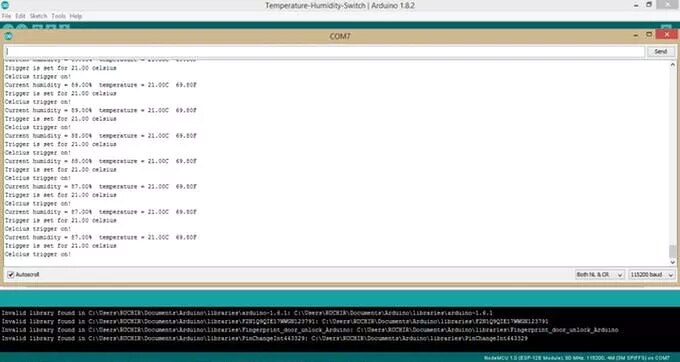Click console line mentioning libraries\arduino-1.6.1
Image resolution: width=680 pixels, height=362 pixels.
pos(247,313)
